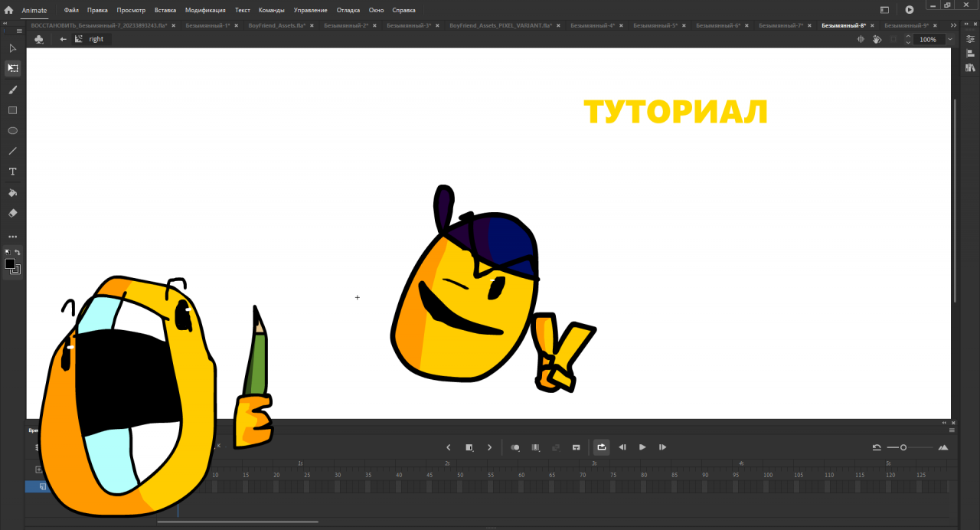Click the timeline zoom slider
980x530 pixels.
(x=903, y=447)
